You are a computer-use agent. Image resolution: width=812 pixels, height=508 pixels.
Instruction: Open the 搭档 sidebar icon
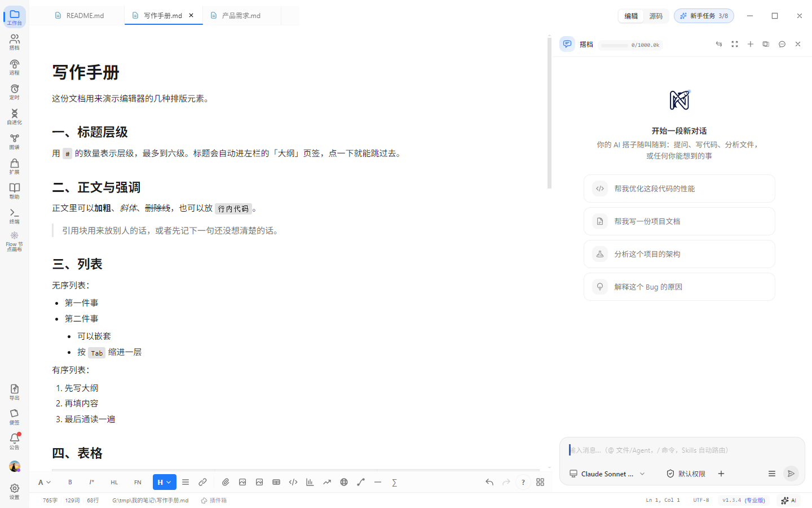(15, 42)
